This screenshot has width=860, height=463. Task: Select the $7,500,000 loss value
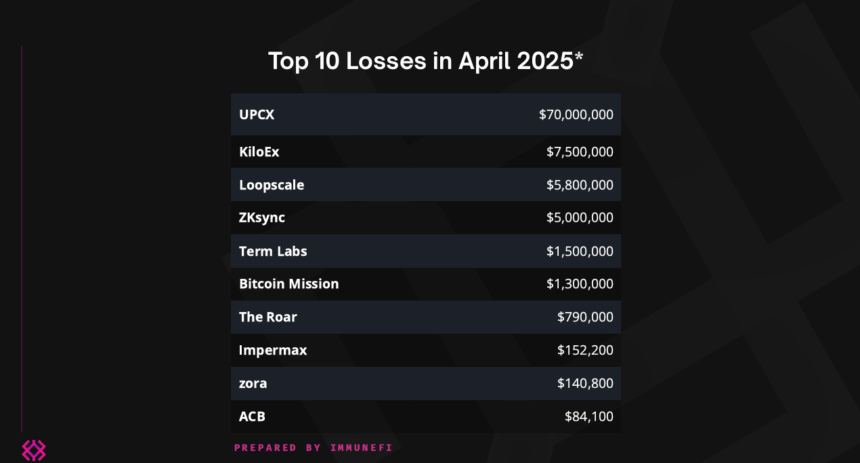click(580, 152)
